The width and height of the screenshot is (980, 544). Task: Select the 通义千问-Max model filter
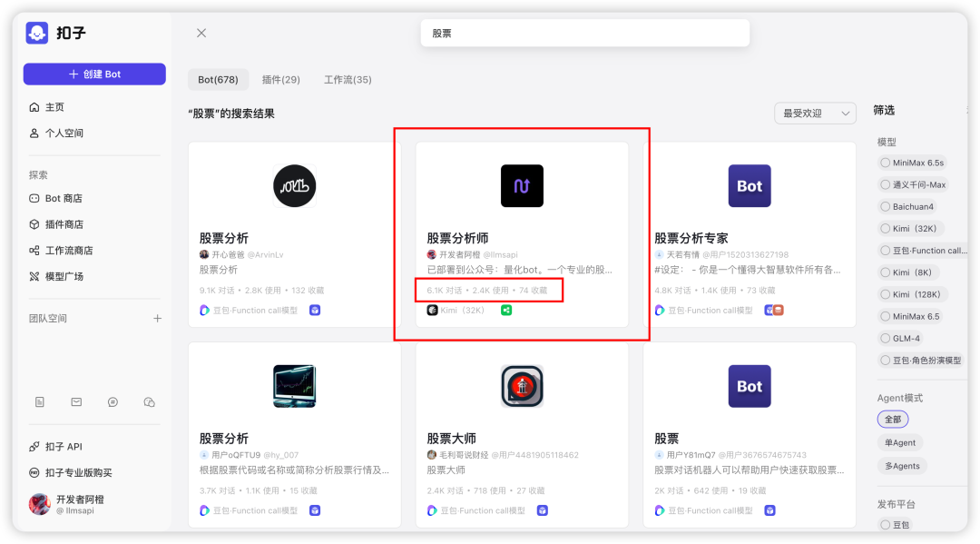[913, 184]
